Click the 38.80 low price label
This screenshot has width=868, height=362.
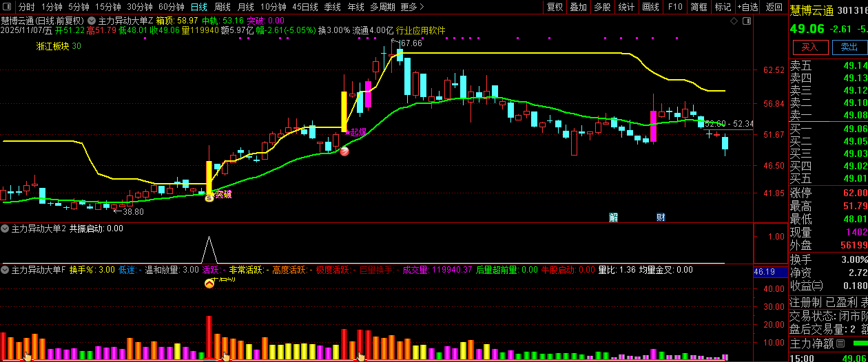(133, 211)
